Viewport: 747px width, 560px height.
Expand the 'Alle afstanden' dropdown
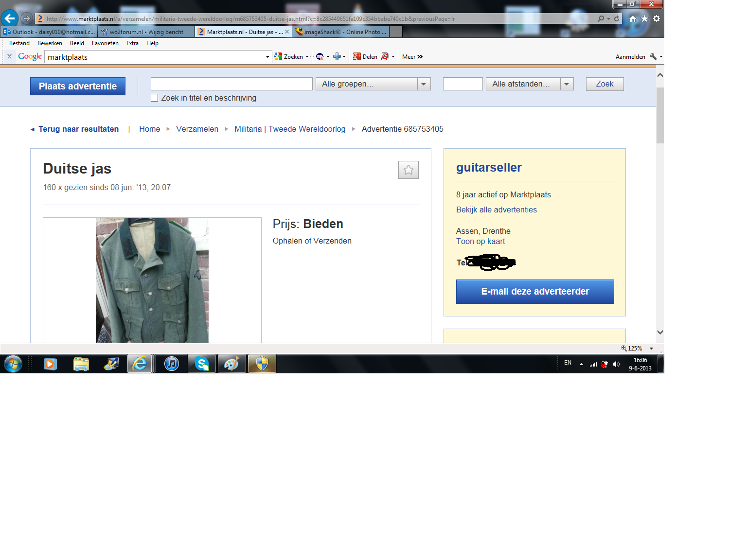click(567, 84)
